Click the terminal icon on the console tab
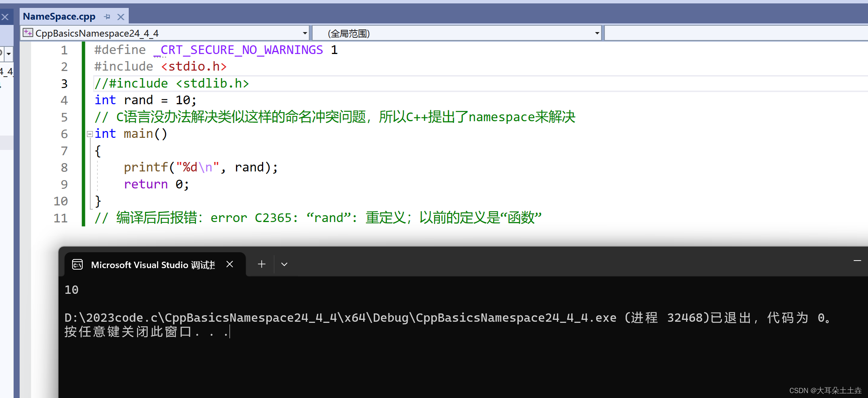This screenshot has width=868, height=398. pyautogui.click(x=77, y=265)
